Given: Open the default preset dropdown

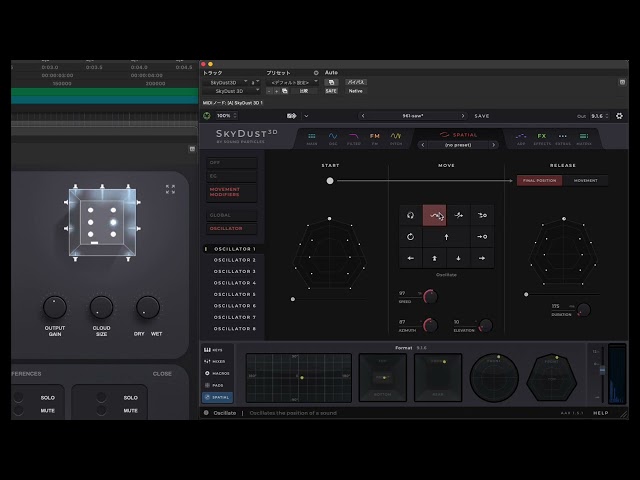Looking at the screenshot, I should tap(291, 82).
